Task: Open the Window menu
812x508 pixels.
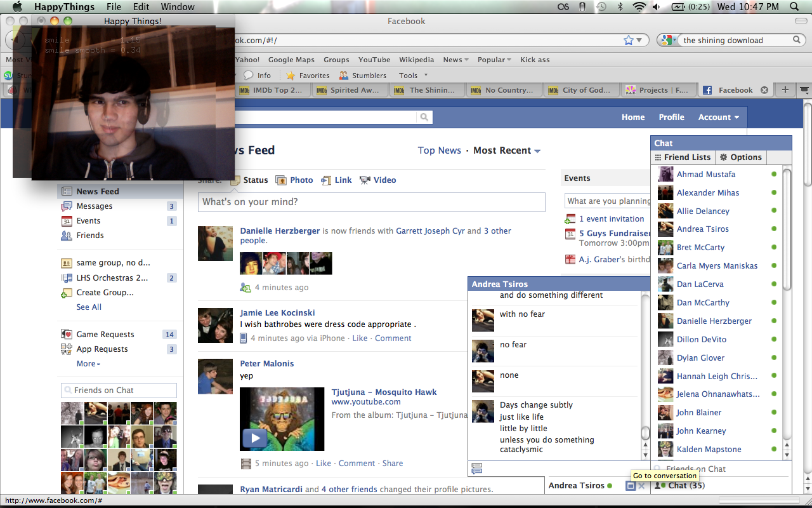Action: click(178, 7)
